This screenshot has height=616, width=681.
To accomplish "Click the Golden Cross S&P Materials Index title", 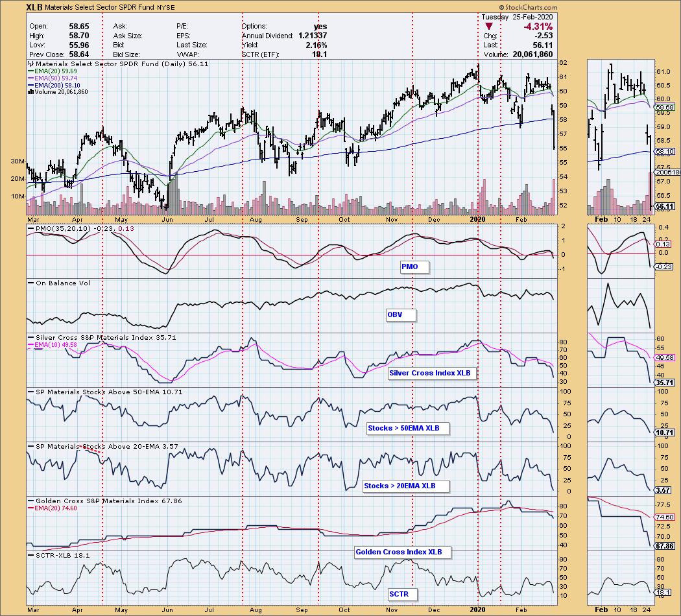I will pyautogui.click(x=104, y=501).
